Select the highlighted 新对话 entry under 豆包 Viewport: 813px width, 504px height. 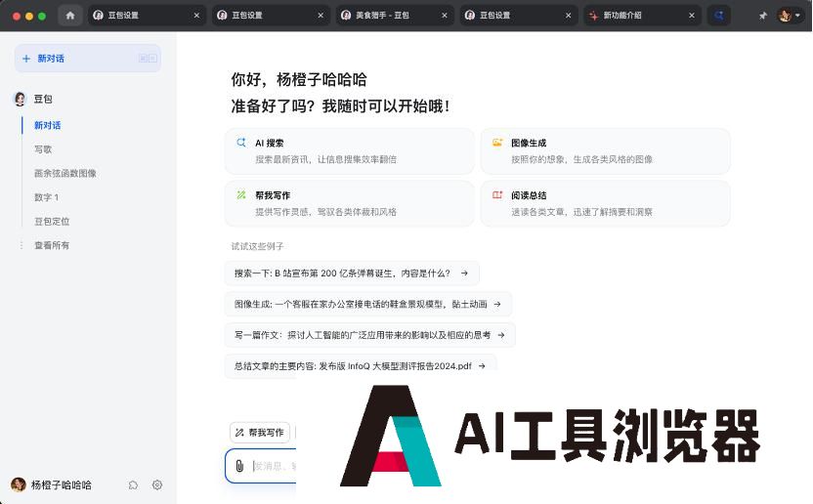[48, 125]
